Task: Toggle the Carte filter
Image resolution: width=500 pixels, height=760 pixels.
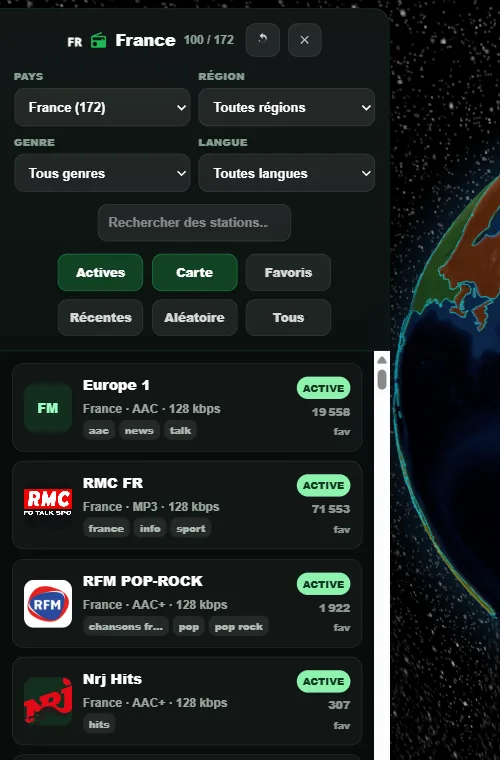Action: tap(195, 272)
